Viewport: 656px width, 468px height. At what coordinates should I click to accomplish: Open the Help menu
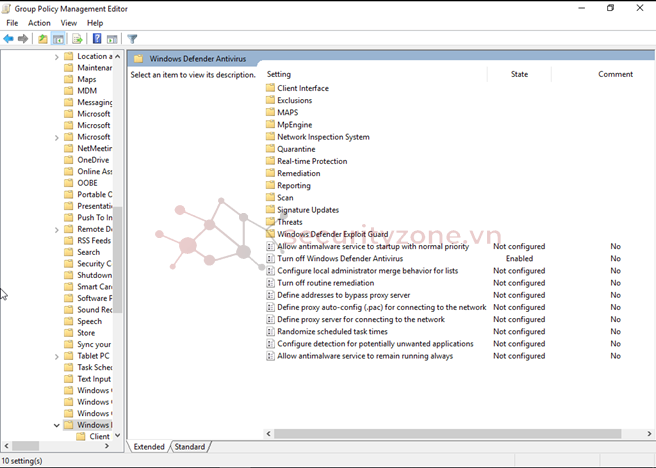click(95, 23)
